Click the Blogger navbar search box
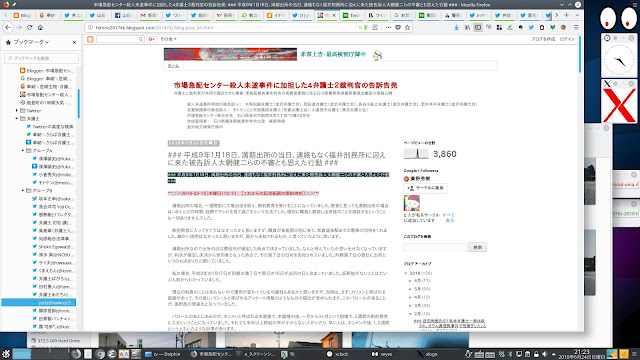The image size is (640, 360). coord(120,39)
